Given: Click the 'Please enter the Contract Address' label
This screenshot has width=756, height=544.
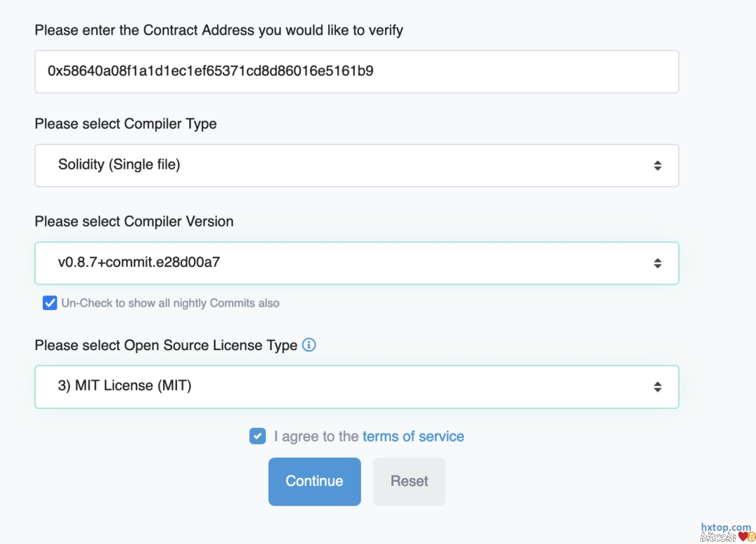Looking at the screenshot, I should (218, 30).
